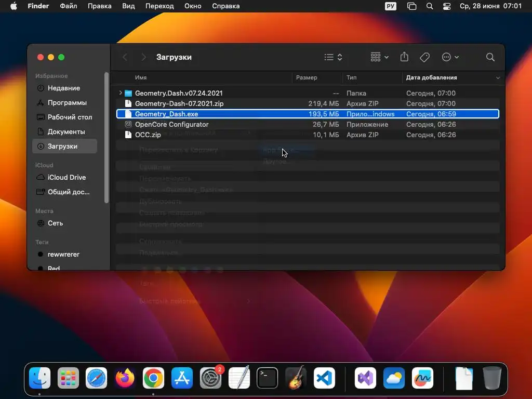Select Программы in the sidebar
The height and width of the screenshot is (399, 532).
click(x=64, y=102)
